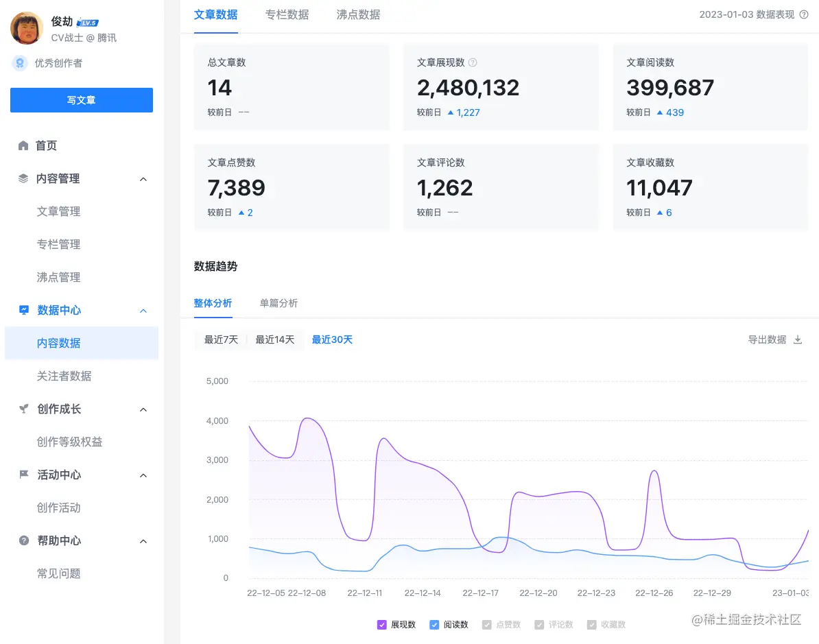Enable the 收藏数 checkbox
The image size is (819, 644).
[592, 625]
